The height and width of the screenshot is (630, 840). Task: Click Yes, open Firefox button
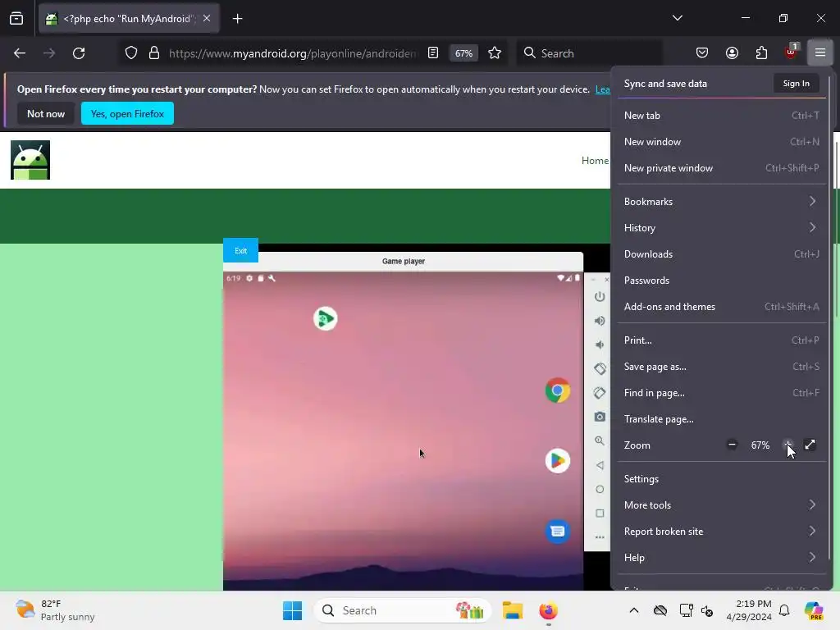[127, 113]
